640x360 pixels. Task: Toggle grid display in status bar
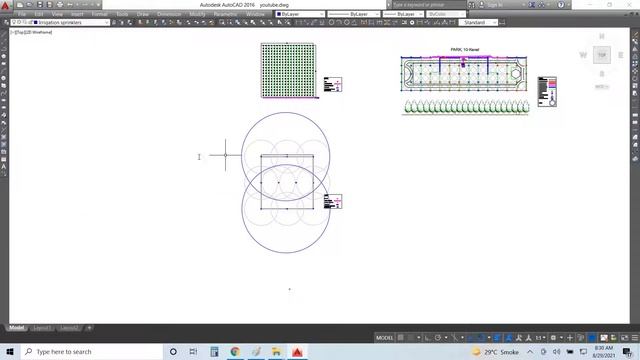tap(401, 338)
